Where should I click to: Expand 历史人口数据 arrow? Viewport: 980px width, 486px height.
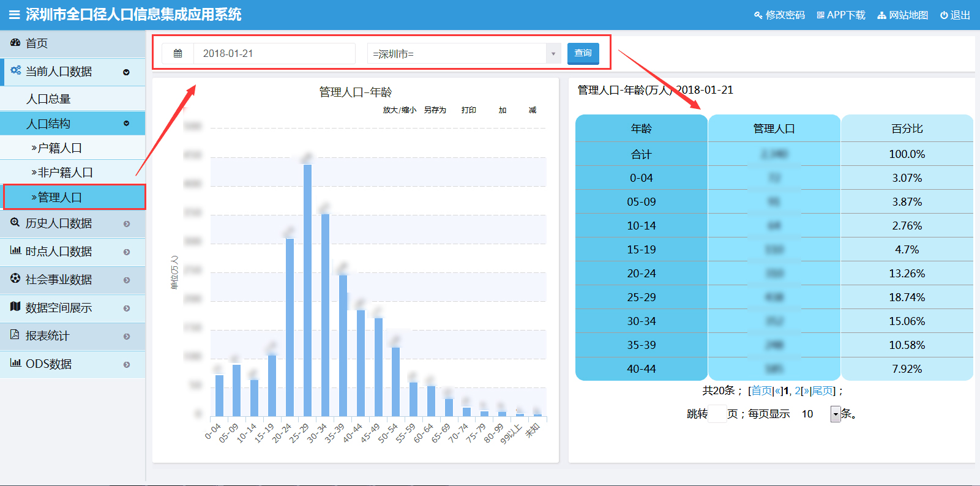click(x=127, y=224)
